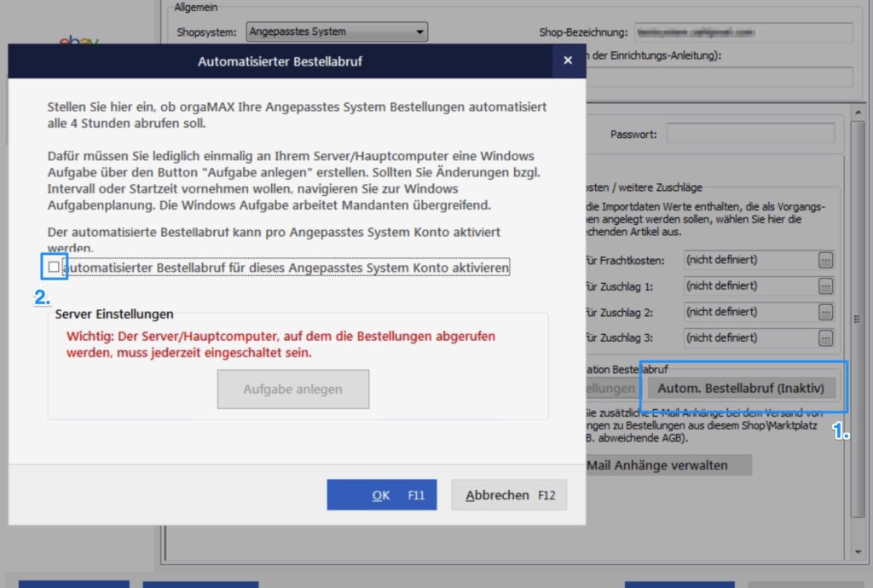Click the Zuschlag 2 (nicht definiert) field
This screenshot has height=588, width=873.
[750, 312]
